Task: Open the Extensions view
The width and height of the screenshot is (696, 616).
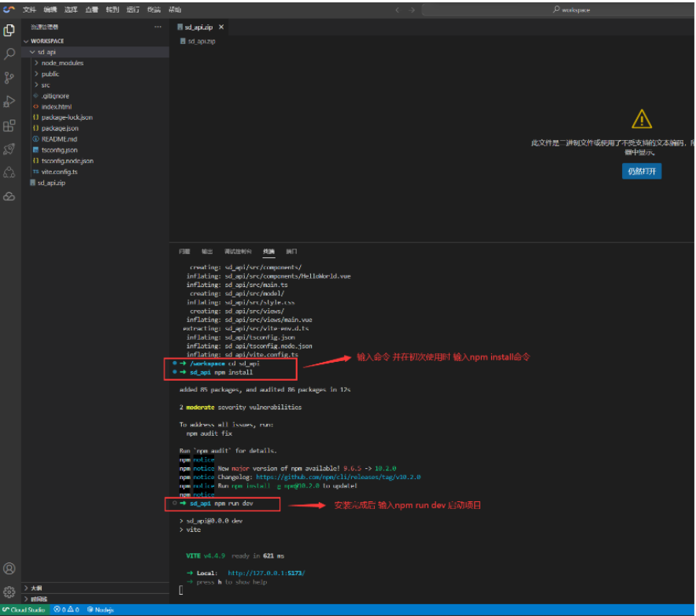Action: [x=9, y=126]
